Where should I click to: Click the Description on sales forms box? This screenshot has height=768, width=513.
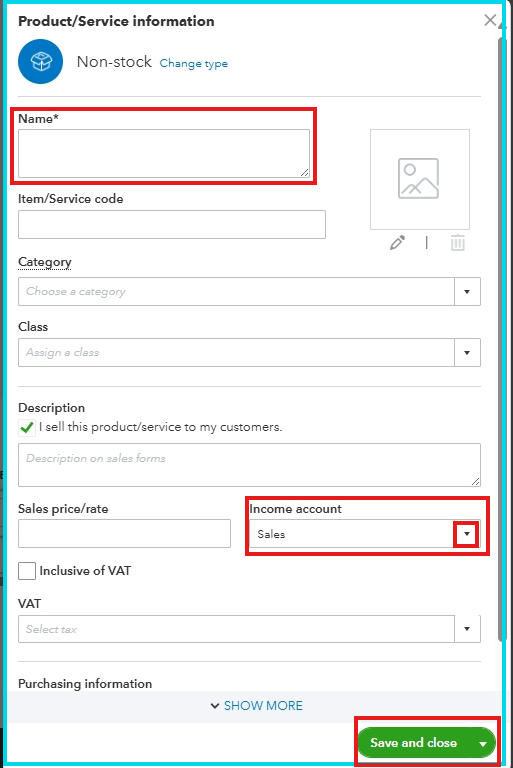249,465
